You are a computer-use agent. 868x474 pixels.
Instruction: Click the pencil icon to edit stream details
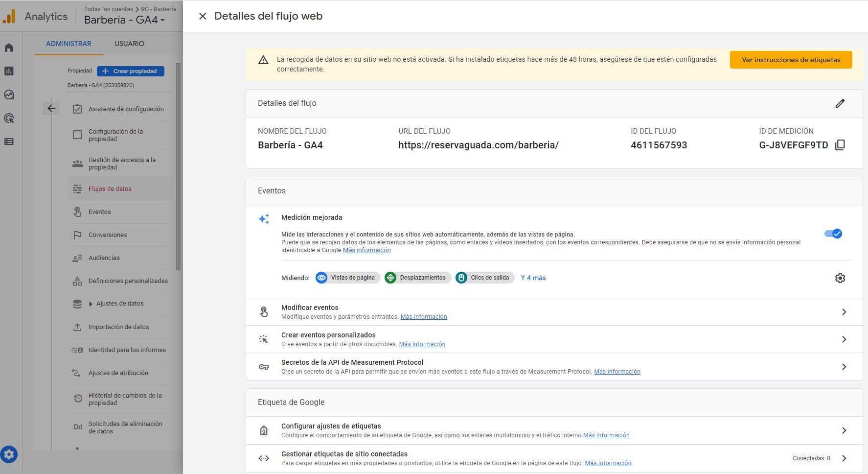(x=840, y=103)
